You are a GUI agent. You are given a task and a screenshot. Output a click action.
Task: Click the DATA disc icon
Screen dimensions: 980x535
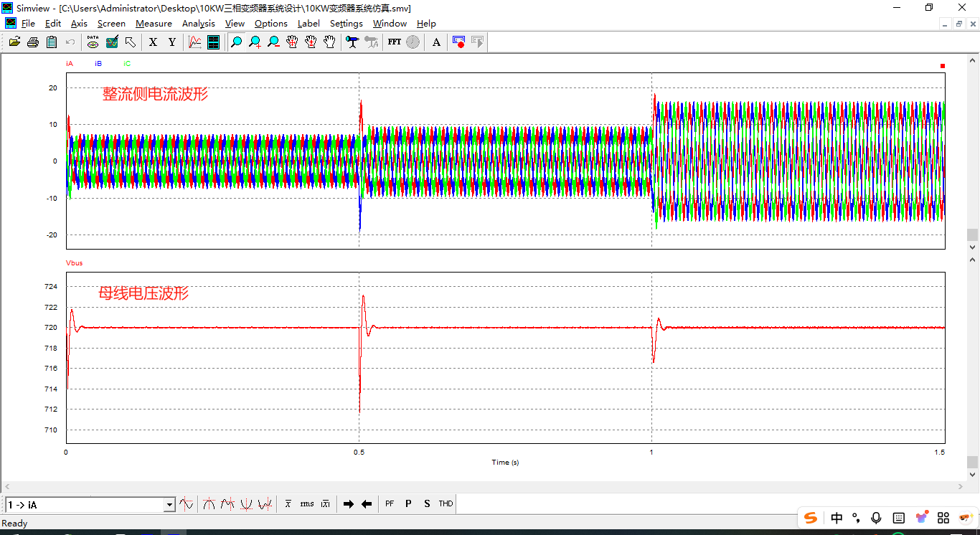93,42
